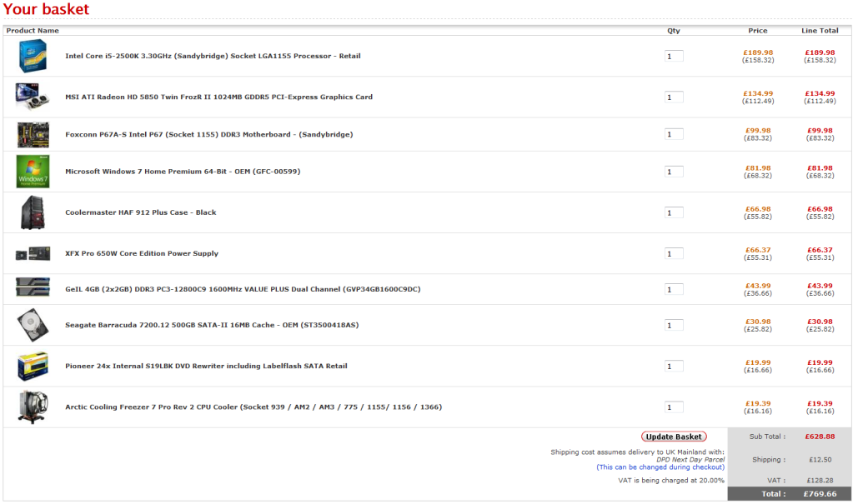
Task: Click quantity input for Seagate Barracuda 500GB
Action: (674, 325)
